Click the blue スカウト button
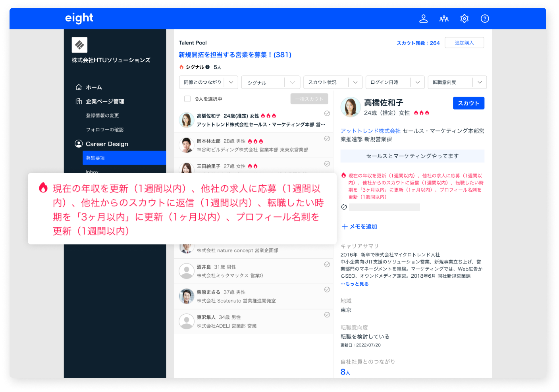 pos(468,103)
